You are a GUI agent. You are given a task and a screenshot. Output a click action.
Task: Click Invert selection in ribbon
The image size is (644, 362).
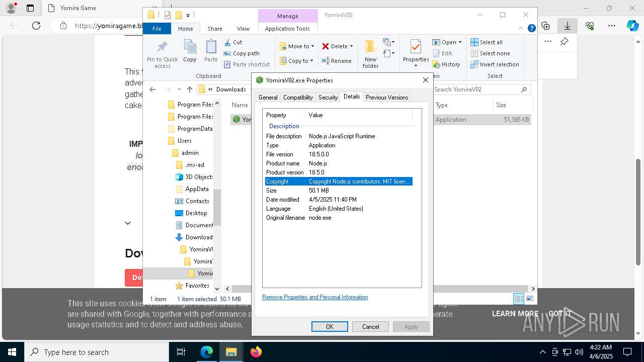[x=495, y=64]
